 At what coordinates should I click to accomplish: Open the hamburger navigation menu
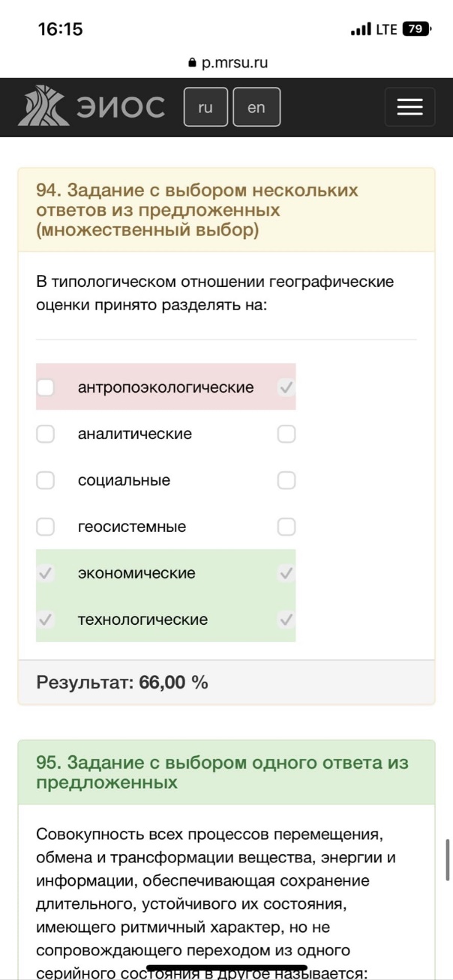click(409, 107)
